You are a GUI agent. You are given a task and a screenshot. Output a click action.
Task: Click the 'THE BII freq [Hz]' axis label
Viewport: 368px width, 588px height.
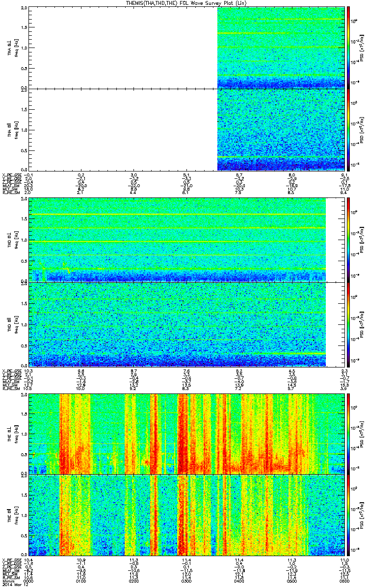pyautogui.click(x=12, y=514)
